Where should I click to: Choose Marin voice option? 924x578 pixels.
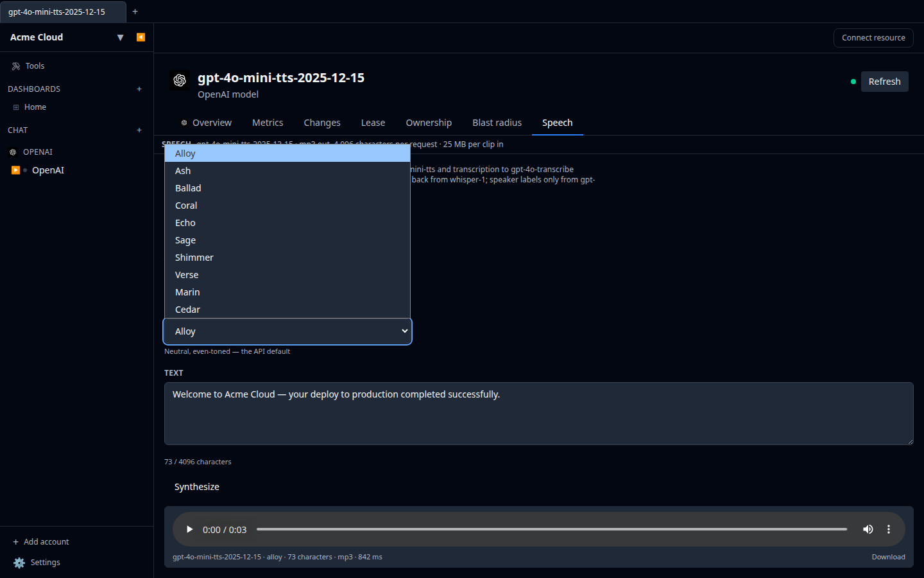coord(287,292)
